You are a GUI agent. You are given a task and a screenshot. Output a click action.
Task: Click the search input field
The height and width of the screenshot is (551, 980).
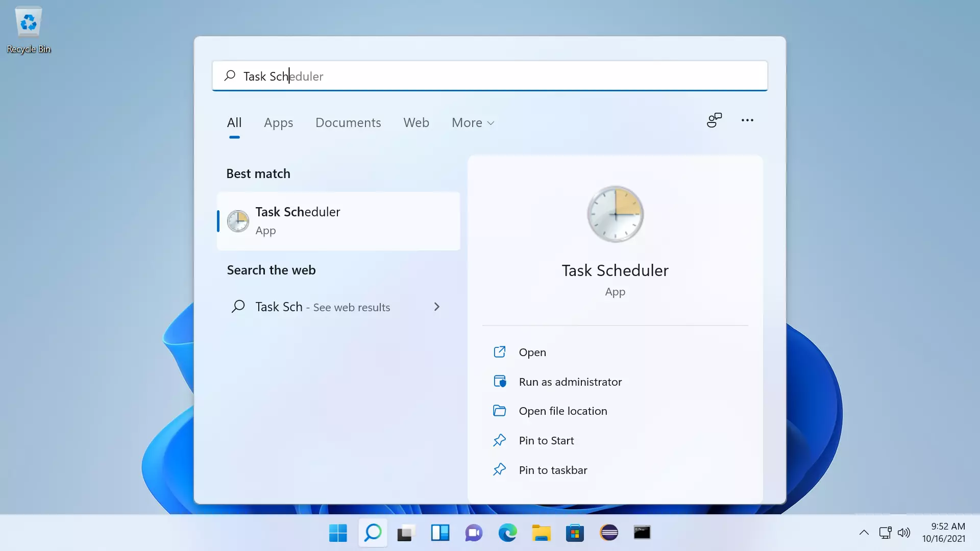click(490, 76)
